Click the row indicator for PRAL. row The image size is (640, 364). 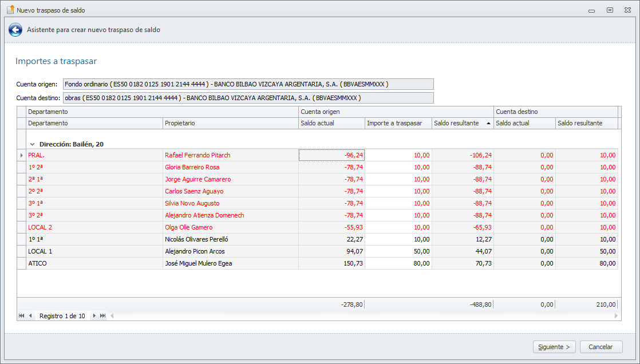click(22, 155)
